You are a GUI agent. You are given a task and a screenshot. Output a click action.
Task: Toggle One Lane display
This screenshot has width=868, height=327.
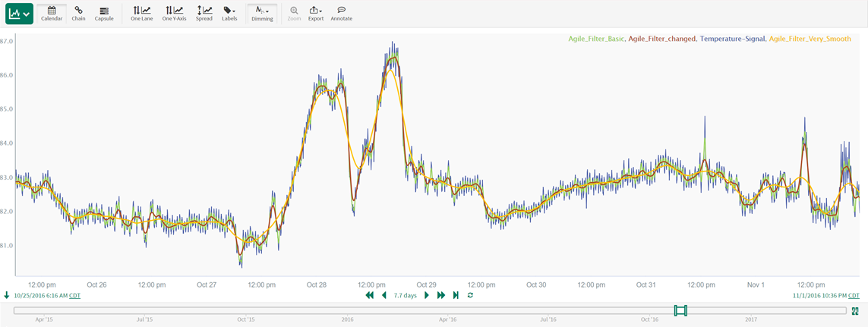[141, 13]
